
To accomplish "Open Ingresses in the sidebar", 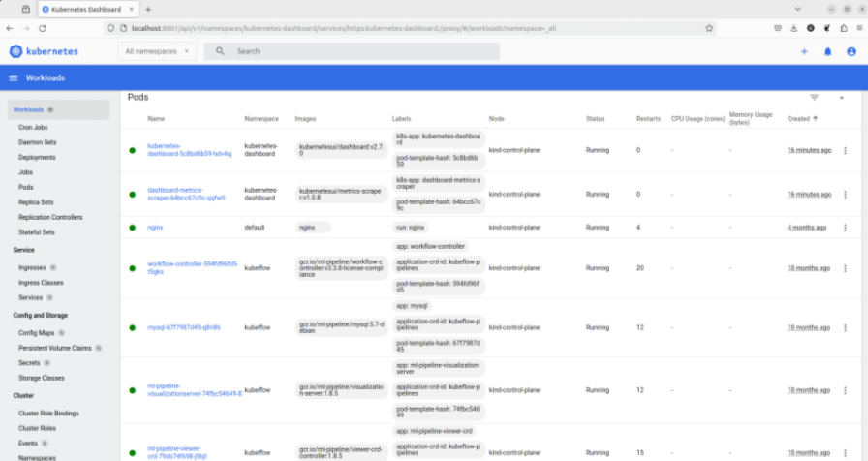I will click(x=32, y=267).
